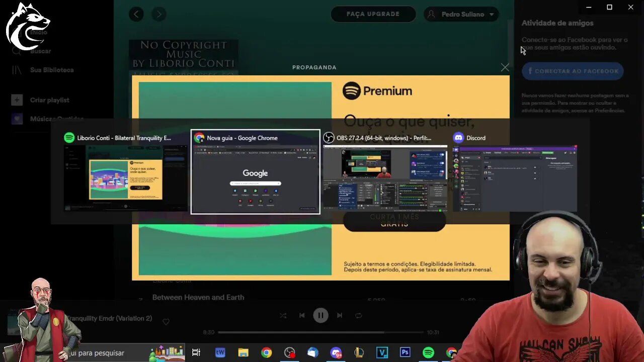Open Task View on the taskbar
Screen dimensions: 644x362
click(x=196, y=353)
